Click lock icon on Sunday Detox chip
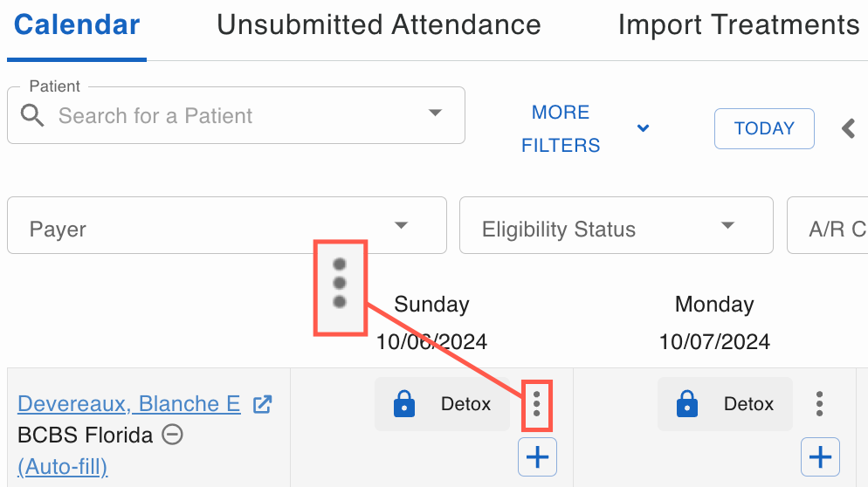 [x=404, y=403]
